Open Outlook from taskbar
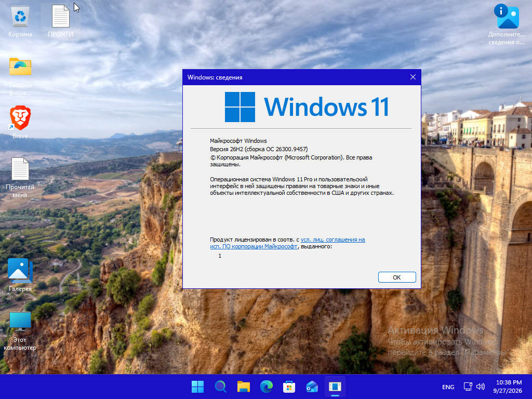 312,387
